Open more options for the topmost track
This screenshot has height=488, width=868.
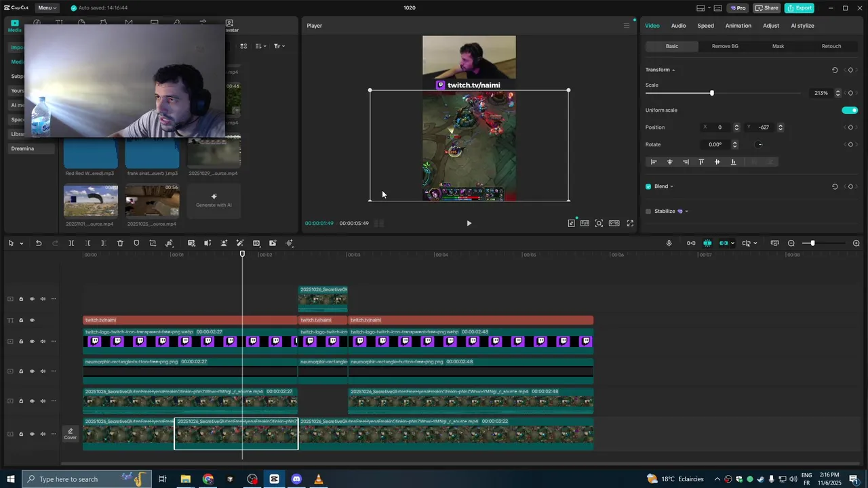tap(54, 299)
